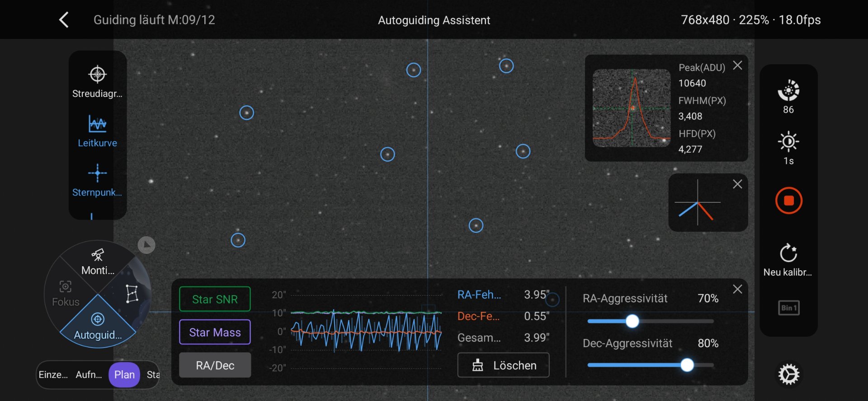Open the gain setting showing 86

click(x=788, y=97)
